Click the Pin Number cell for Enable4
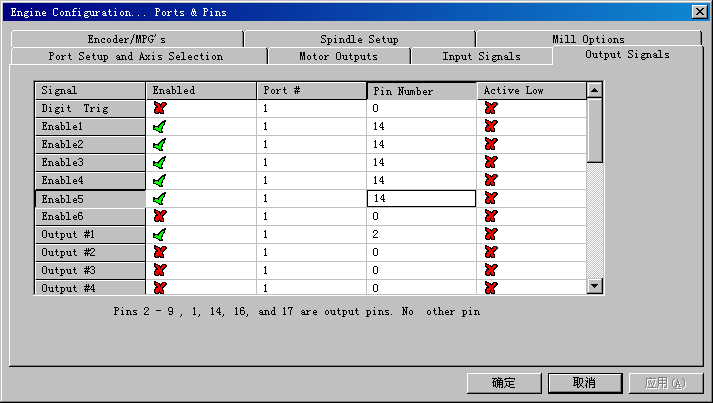 pyautogui.click(x=422, y=180)
